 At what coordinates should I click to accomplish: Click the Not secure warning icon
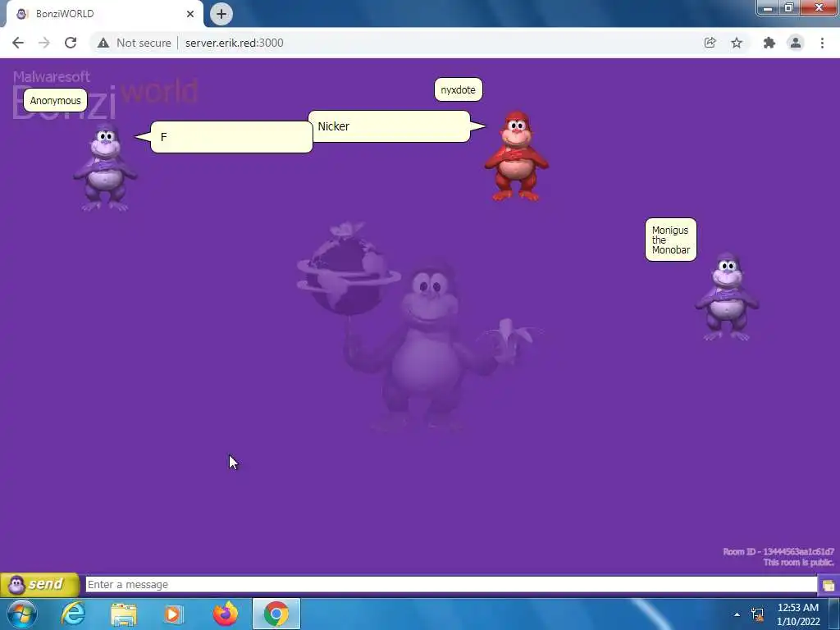(103, 43)
